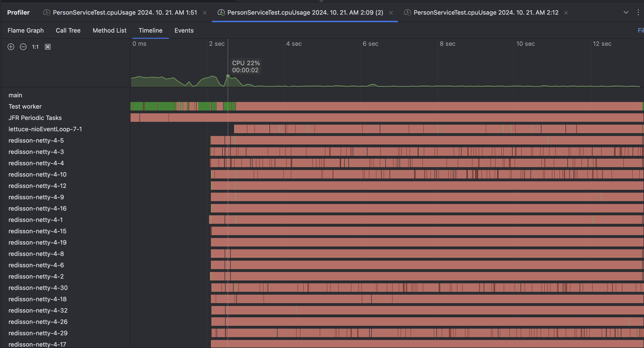Click the lettuce-nioEventLoop-7-1 activity bar
The width and height of the screenshot is (644, 348).
(439, 129)
